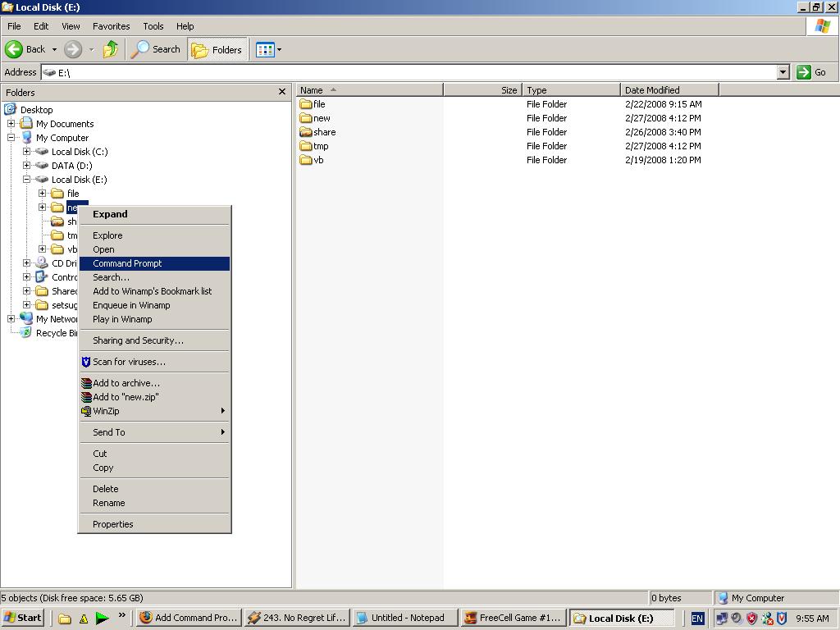The image size is (840, 630).
Task: Toggle the Folders pane toolbar button
Action: (x=216, y=49)
